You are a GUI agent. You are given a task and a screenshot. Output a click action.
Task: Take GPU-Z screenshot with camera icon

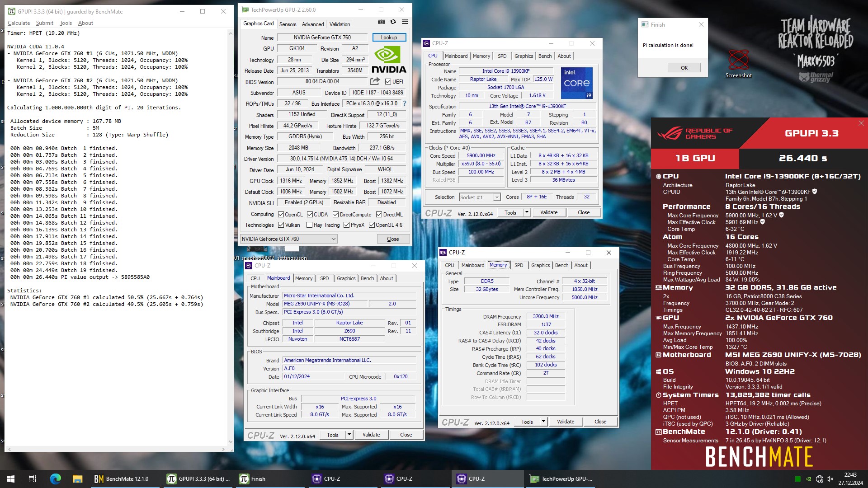382,22
